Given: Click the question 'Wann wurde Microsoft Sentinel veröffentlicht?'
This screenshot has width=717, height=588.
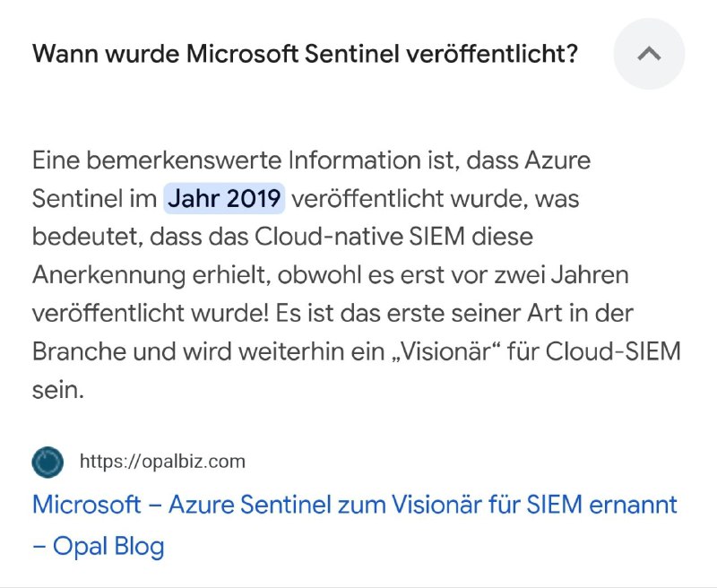Looking at the screenshot, I should [305, 54].
